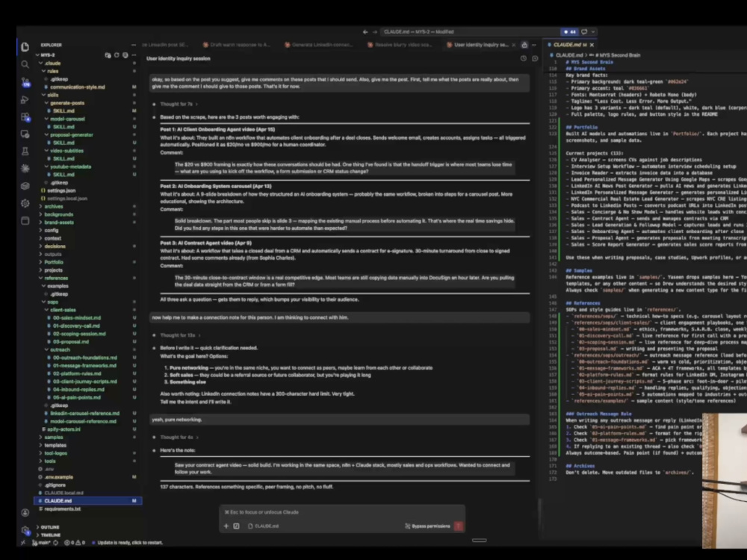Click the plus attach icon in Claude input box
This screenshot has width=747, height=560.
point(226,526)
